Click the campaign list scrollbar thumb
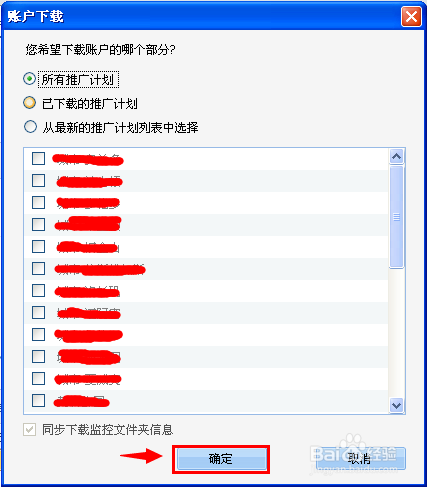The height and width of the screenshot is (487, 427). [396, 217]
